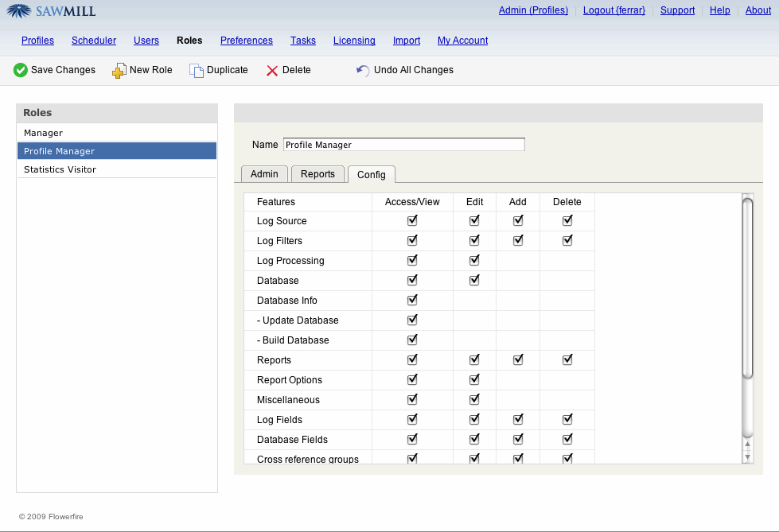Click the permissions table scrollbar down arrow
This screenshot has height=532, width=779.
pos(747,457)
